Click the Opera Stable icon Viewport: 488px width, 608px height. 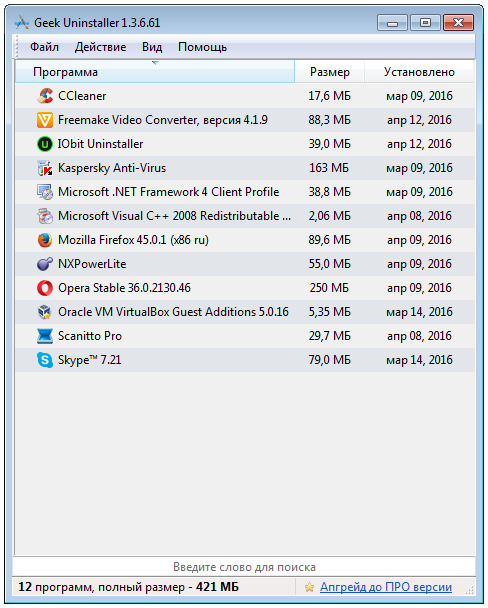(45, 288)
